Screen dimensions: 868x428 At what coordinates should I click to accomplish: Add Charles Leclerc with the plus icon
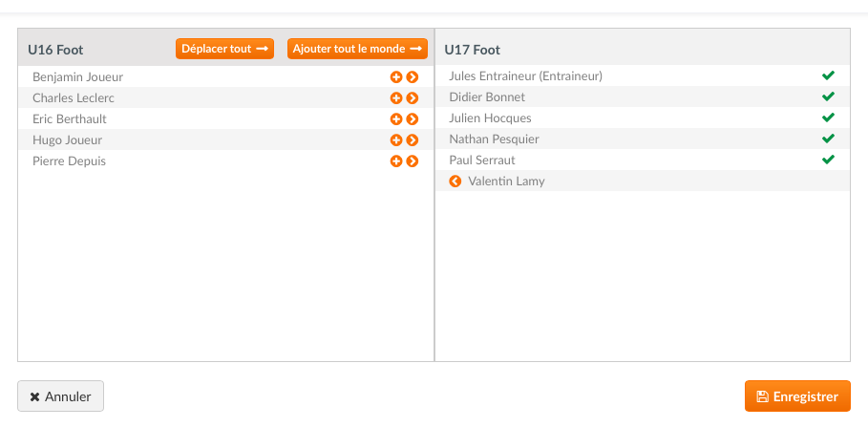pos(395,98)
